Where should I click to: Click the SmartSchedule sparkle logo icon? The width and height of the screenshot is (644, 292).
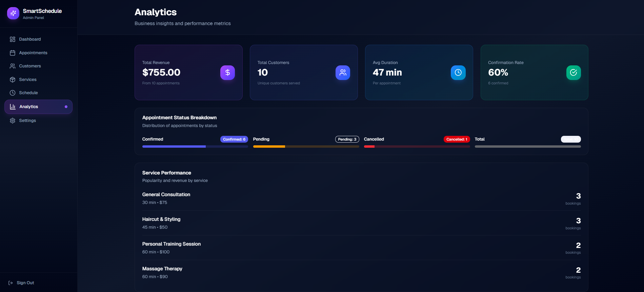(x=13, y=13)
